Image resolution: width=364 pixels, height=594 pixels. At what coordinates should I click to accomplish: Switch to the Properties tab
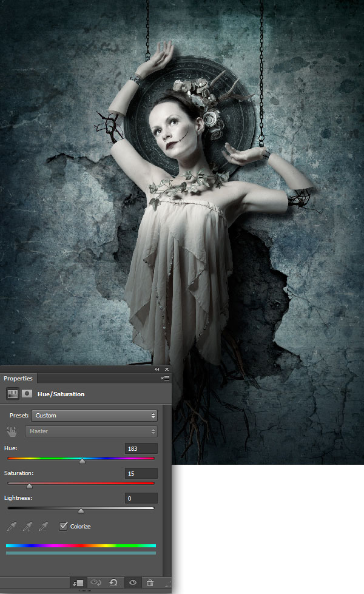pos(18,379)
